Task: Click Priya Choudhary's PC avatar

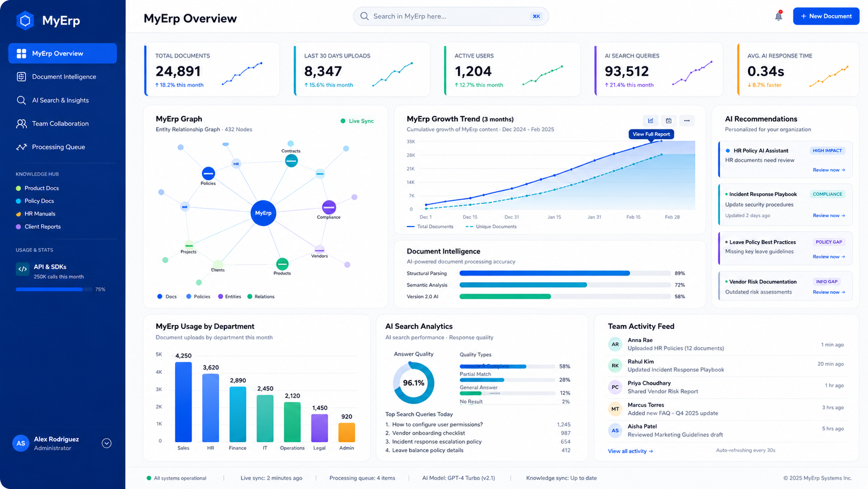Action: [615, 387]
